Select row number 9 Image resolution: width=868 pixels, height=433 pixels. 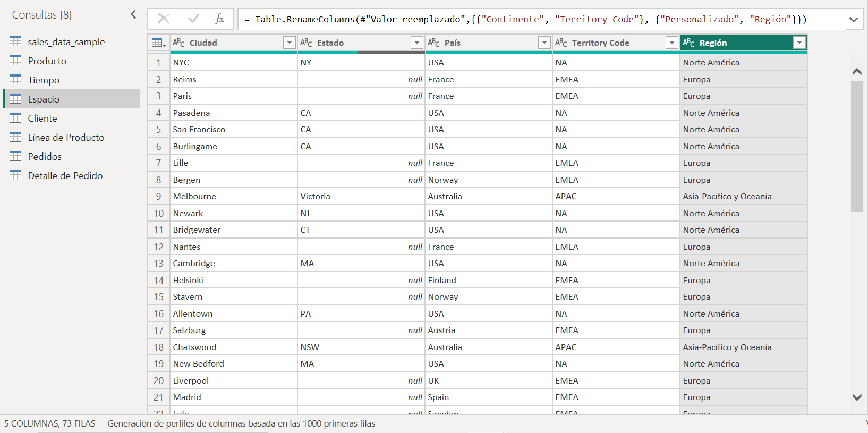coord(158,196)
